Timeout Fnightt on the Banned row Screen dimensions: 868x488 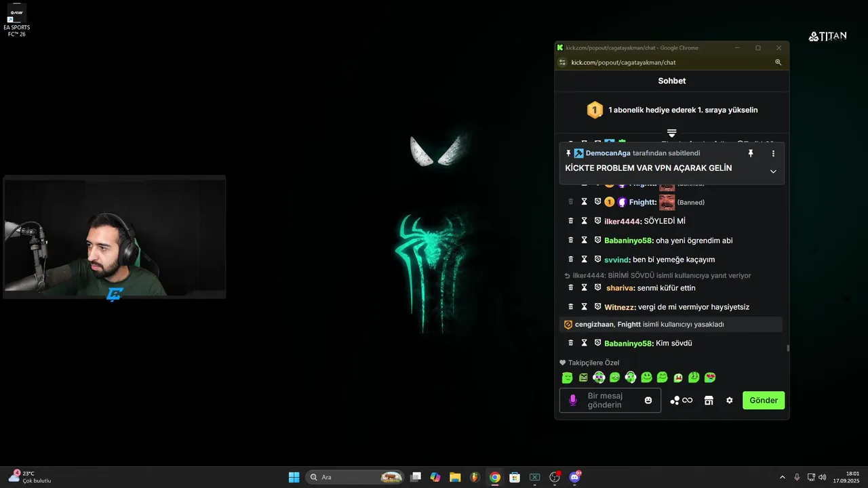(584, 202)
